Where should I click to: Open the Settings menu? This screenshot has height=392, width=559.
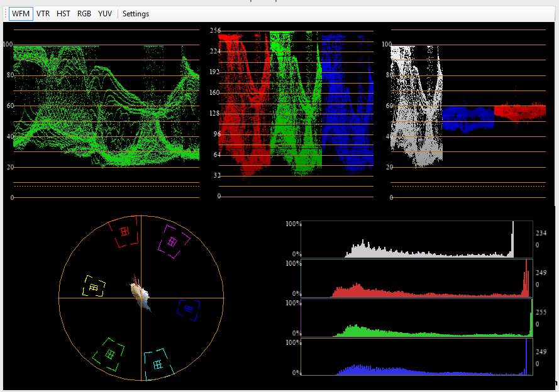(136, 13)
